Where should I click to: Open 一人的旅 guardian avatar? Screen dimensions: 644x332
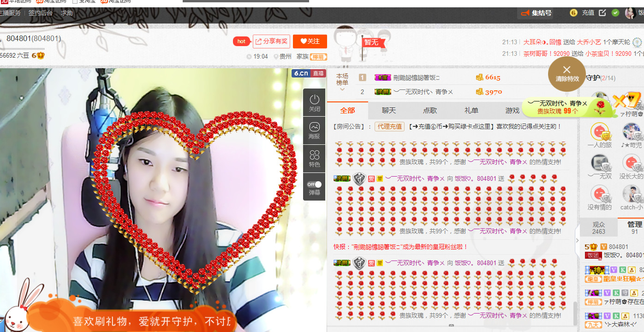(600, 132)
